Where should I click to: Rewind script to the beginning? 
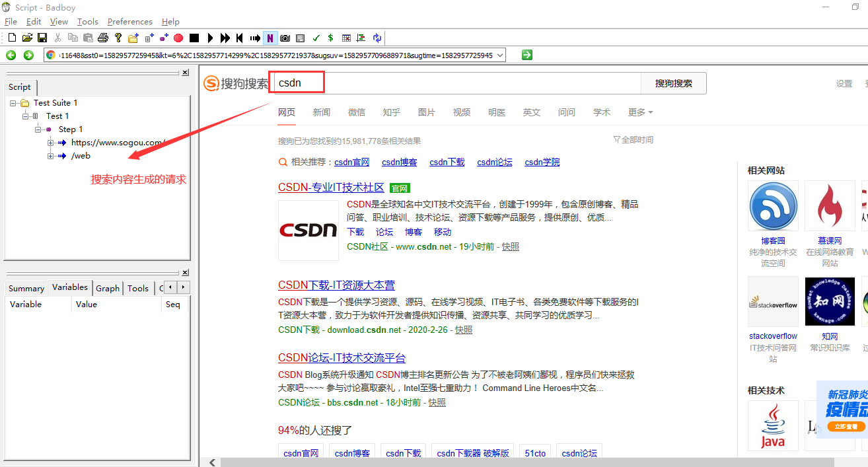tap(240, 38)
